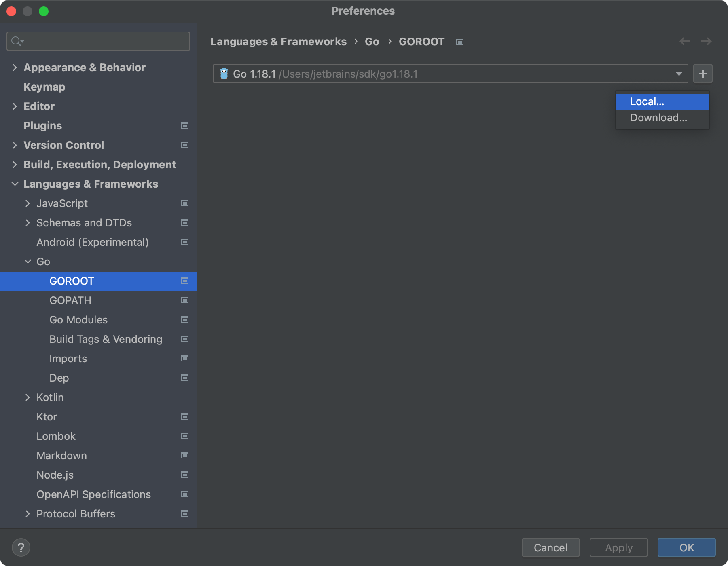The image size is (728, 566).
Task: Expand the Kotlin section
Action: point(28,397)
